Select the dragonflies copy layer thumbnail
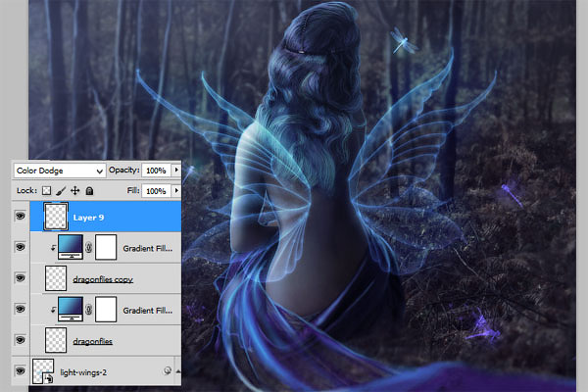Screen dimensions: 588x392 (56, 278)
